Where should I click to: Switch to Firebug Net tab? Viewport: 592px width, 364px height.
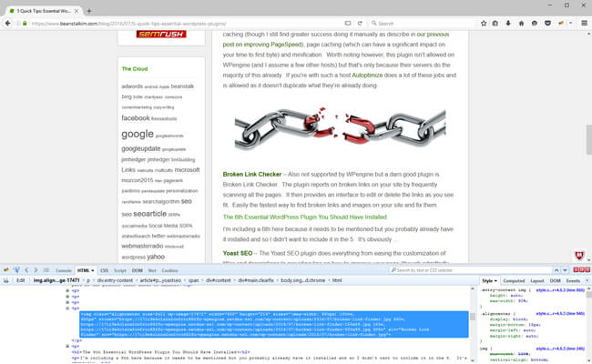click(152, 270)
